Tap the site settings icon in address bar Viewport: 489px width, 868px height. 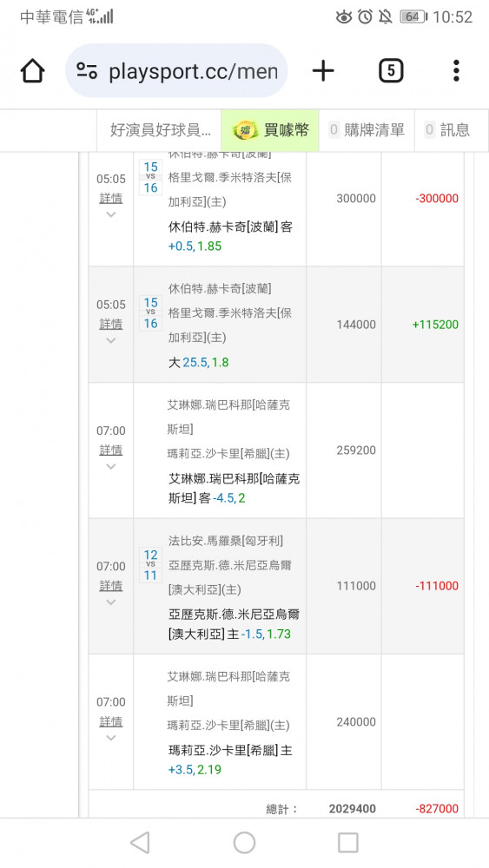click(x=87, y=71)
